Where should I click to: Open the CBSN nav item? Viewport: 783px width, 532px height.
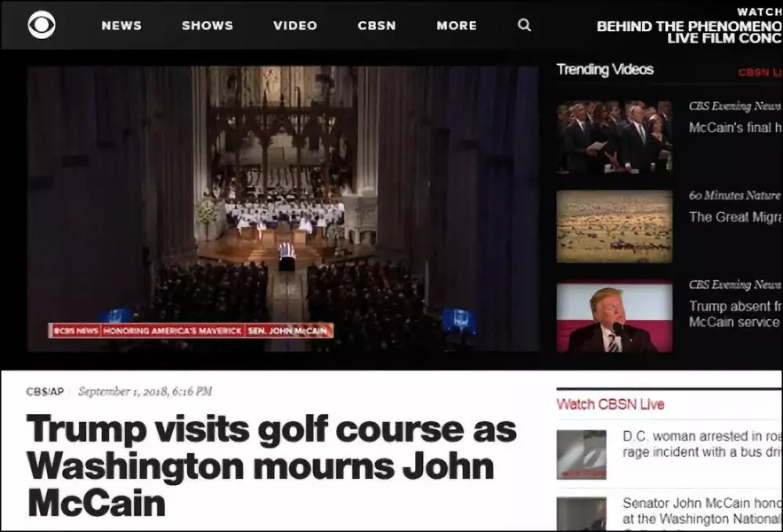point(377,26)
